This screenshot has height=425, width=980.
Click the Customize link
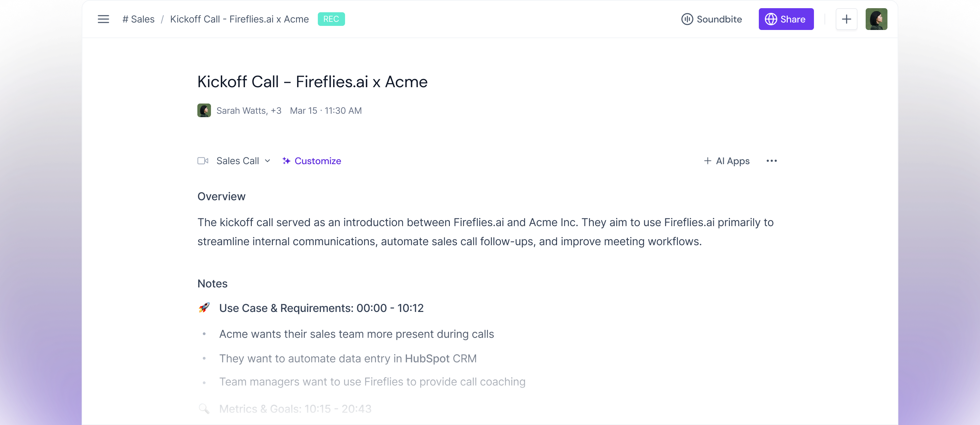click(318, 161)
